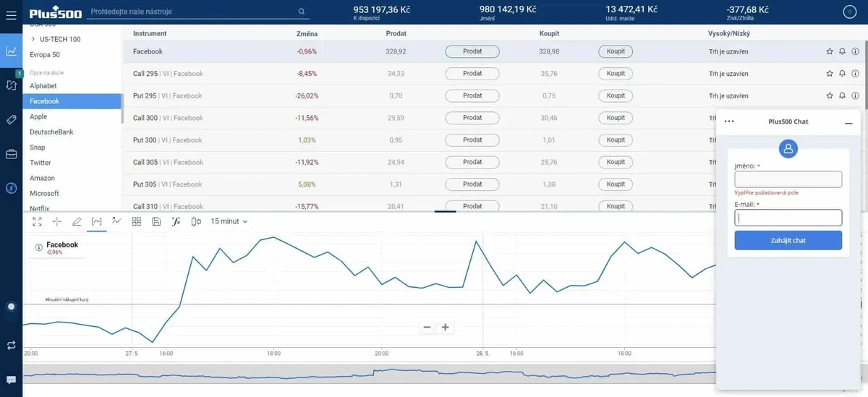Viewport: 868px width, 397px height.
Task: Click the save chart icon
Action: [156, 221]
